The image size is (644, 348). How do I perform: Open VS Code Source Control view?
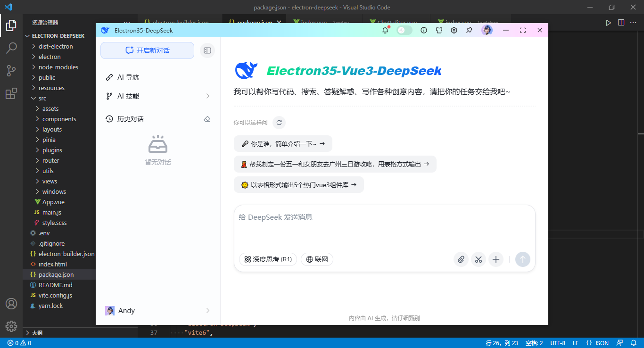tap(11, 71)
